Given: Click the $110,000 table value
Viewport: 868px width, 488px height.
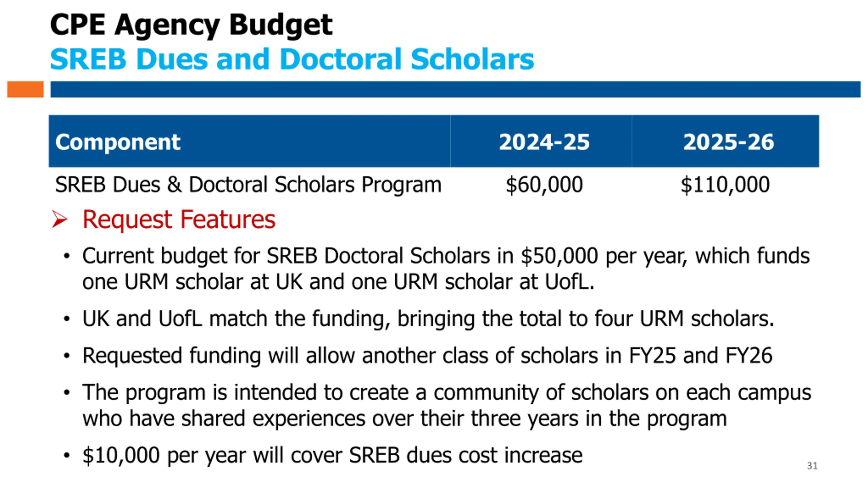Looking at the screenshot, I should click(725, 185).
